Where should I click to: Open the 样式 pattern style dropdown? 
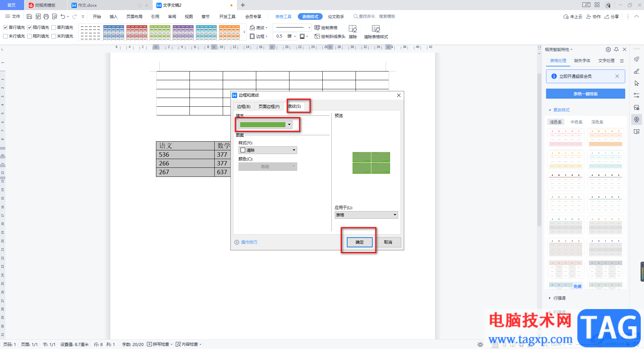point(268,150)
